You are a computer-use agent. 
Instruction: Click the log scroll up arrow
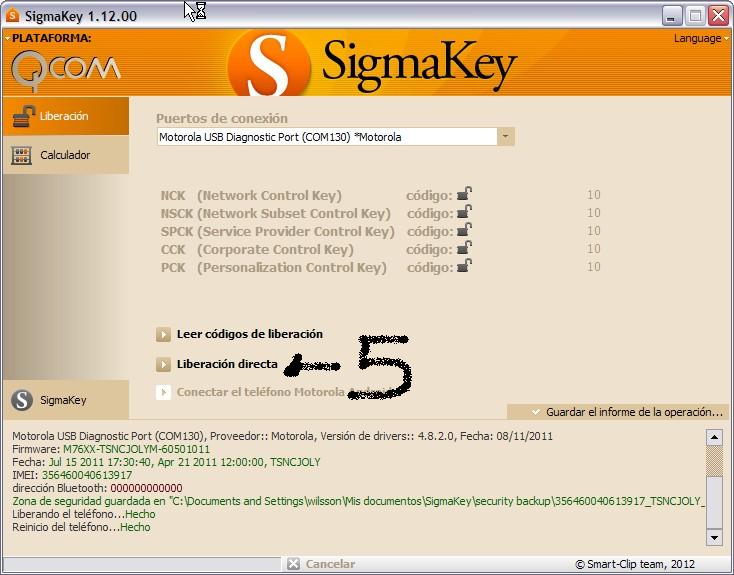tap(714, 437)
